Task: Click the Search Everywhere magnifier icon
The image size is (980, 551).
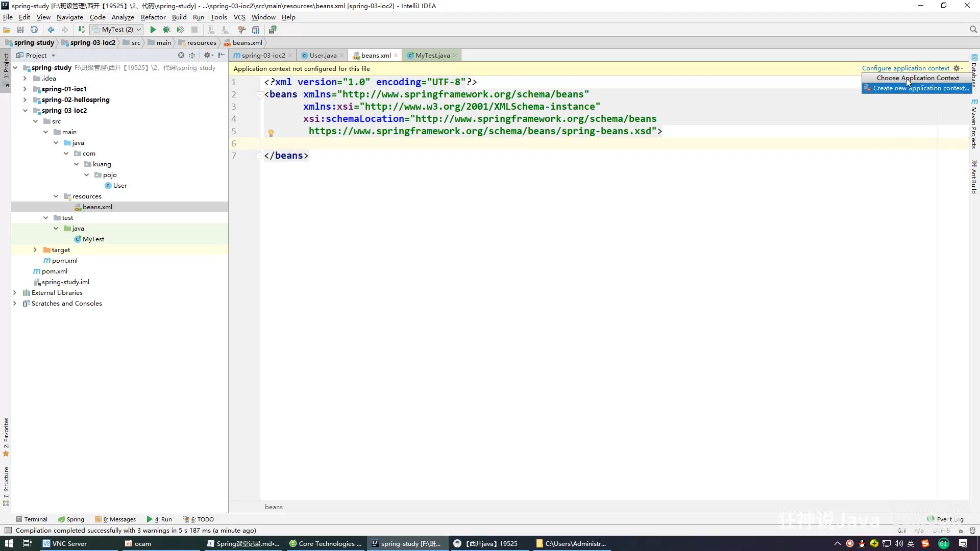Action: point(973,30)
